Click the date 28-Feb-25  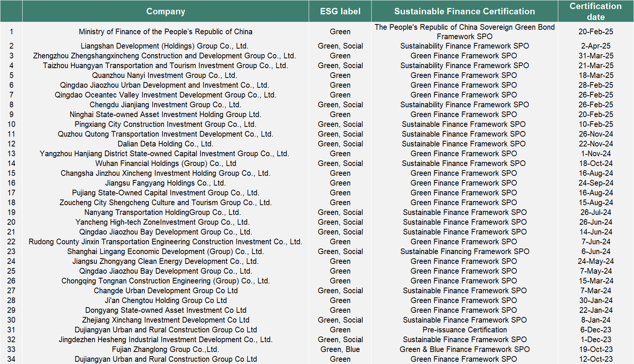596,85
